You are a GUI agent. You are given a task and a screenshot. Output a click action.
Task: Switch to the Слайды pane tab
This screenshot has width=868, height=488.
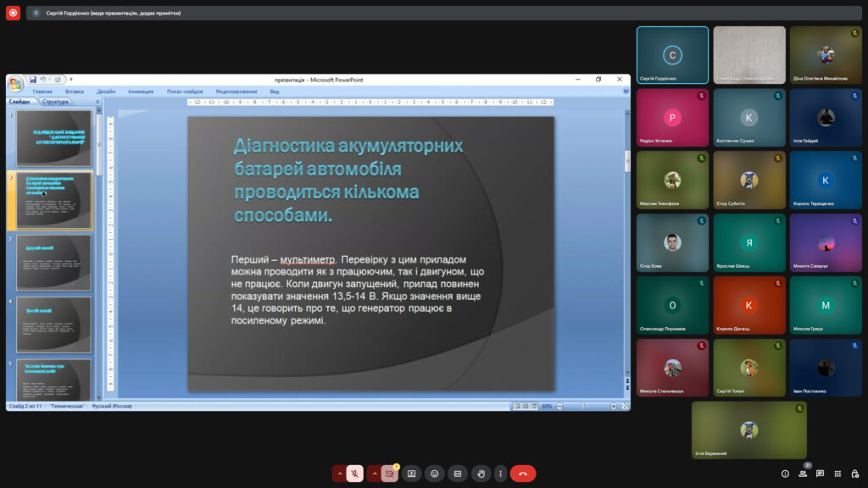point(20,102)
